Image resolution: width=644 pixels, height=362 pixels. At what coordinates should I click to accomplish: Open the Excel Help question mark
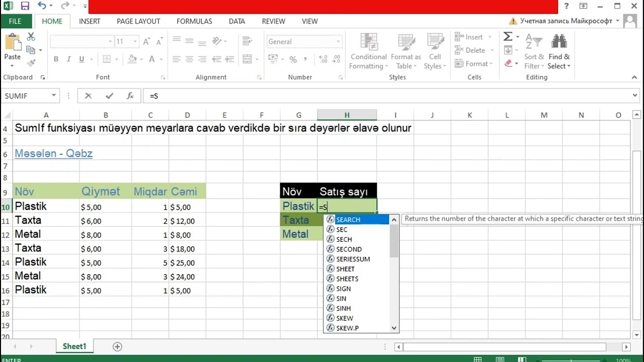(567, 7)
